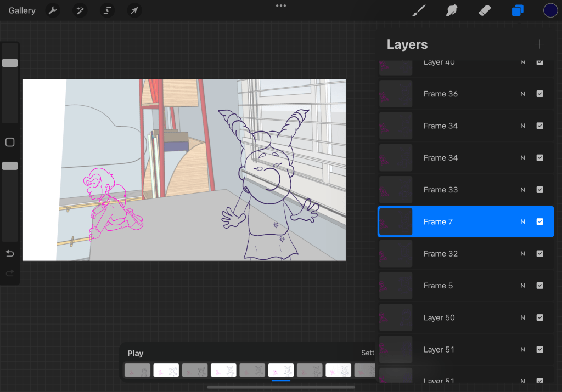Screen dimensions: 562x392
Task: Open the active color swatch
Action: [550, 10]
